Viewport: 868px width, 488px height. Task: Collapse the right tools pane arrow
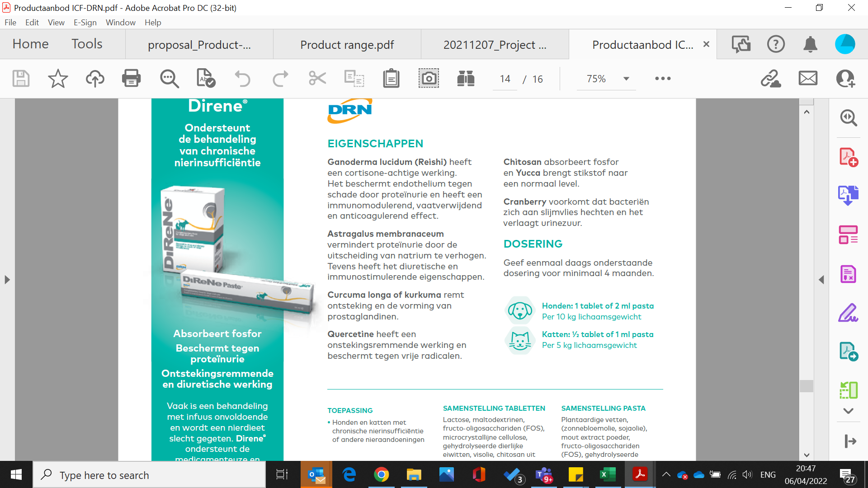[x=821, y=280]
